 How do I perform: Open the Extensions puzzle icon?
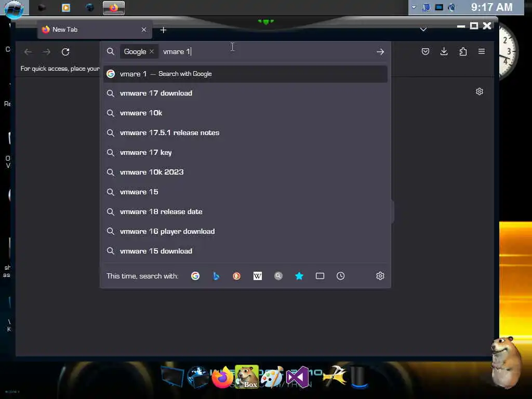[463, 51]
